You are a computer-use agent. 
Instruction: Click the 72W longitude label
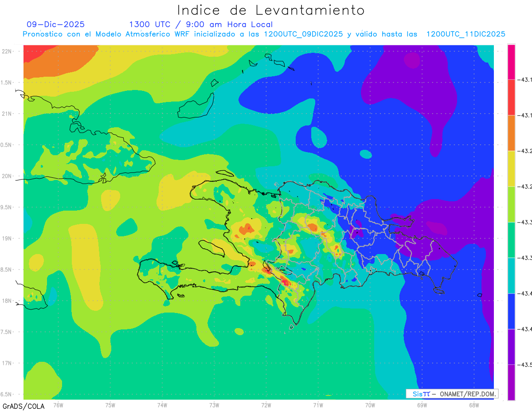(x=266, y=405)
